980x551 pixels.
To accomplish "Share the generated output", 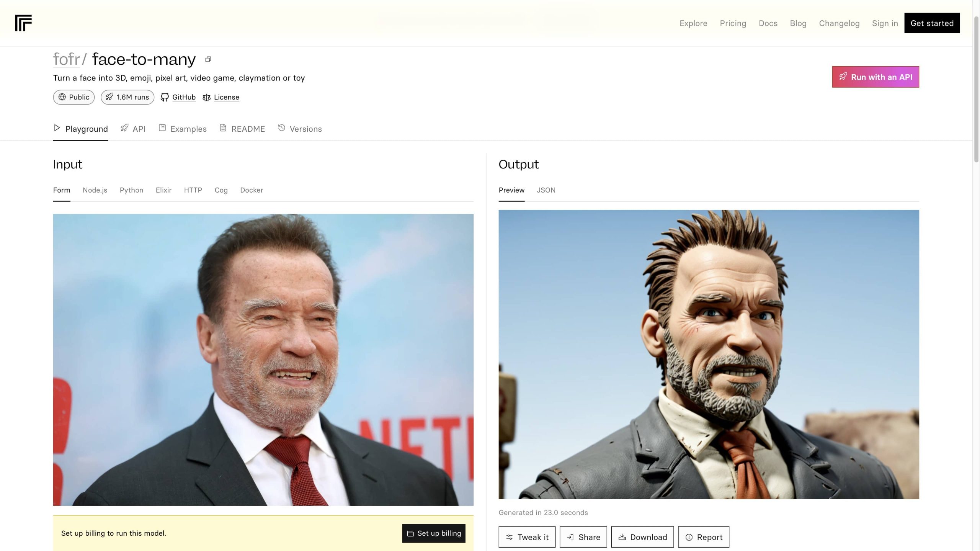I will (x=583, y=537).
